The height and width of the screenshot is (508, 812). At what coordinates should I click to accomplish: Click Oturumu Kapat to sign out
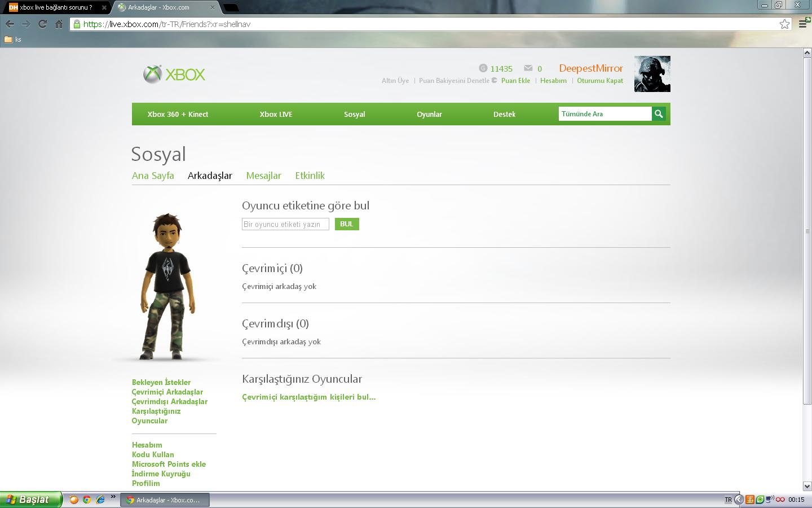click(600, 81)
